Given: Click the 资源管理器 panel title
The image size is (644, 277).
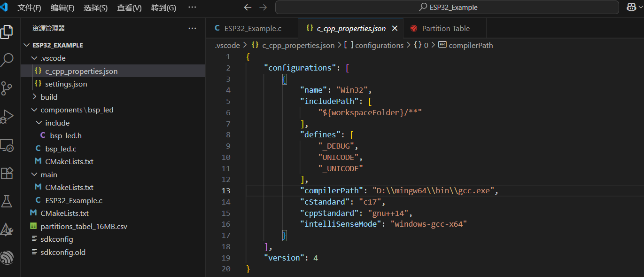Looking at the screenshot, I should [x=48, y=28].
